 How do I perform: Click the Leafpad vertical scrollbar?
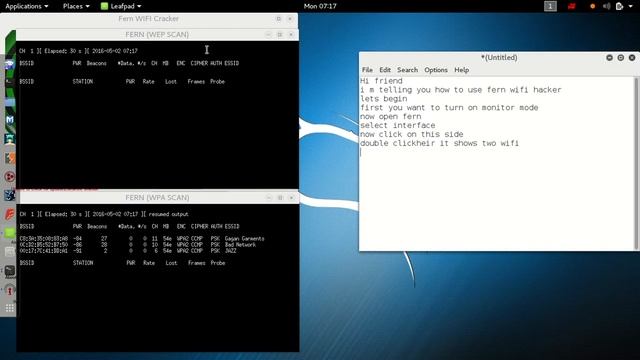(x=636, y=163)
